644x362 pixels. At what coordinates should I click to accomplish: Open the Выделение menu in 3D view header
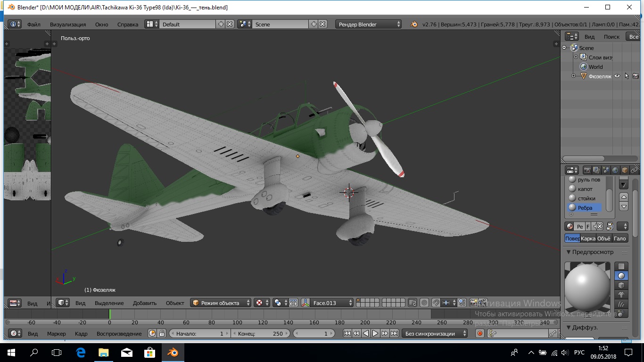tap(109, 303)
